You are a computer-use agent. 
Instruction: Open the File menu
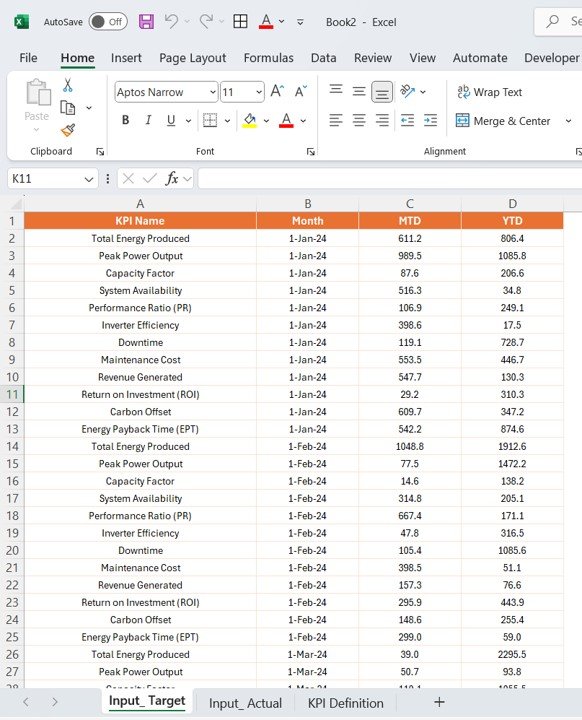[28, 58]
